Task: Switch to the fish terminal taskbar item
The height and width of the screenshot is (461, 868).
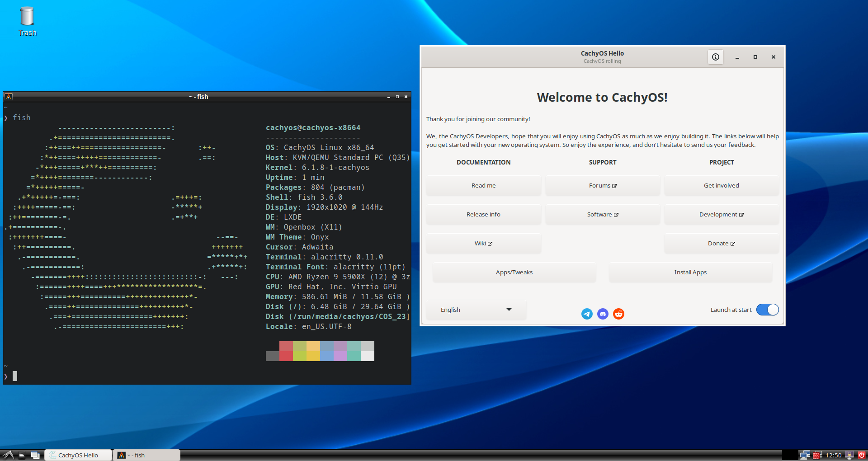Action: (146, 455)
